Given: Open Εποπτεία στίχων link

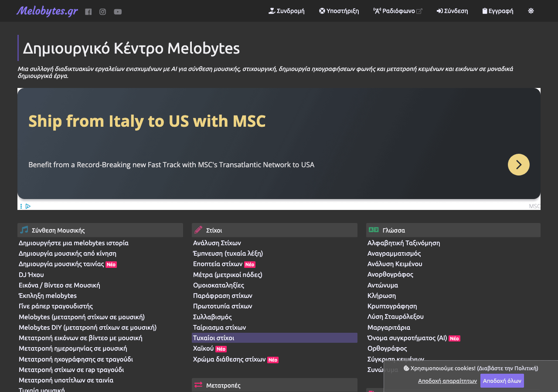Looking at the screenshot, I should [x=218, y=264].
